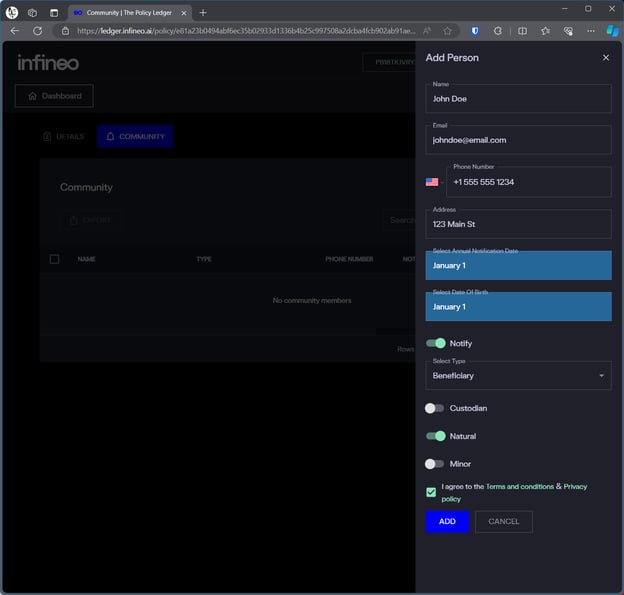The width and height of the screenshot is (624, 595).
Task: Open browser essentials heart icon
Action: tap(568, 31)
